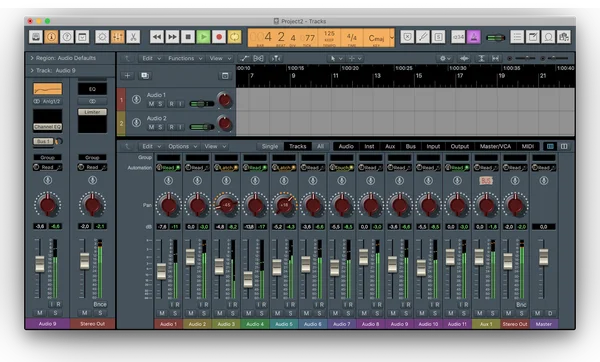
Task: Rewind the playhead
Action: [157, 37]
